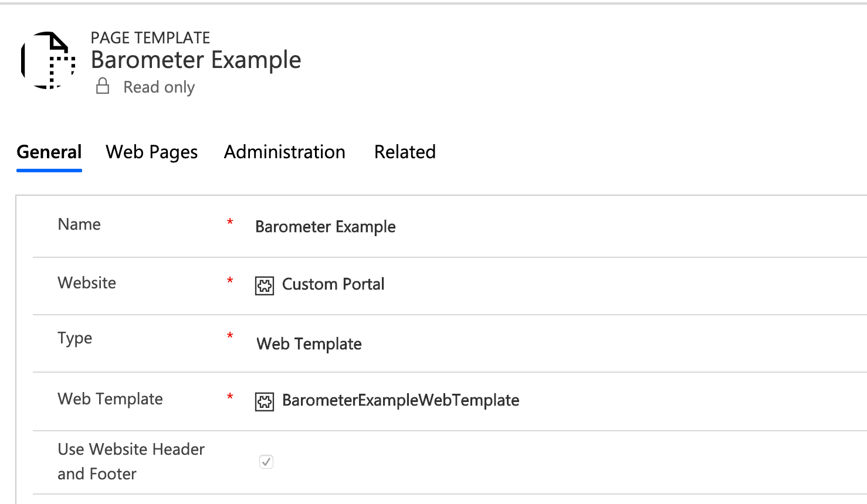Click the Web Template field label
This screenshot has width=867, height=504.
[110, 399]
